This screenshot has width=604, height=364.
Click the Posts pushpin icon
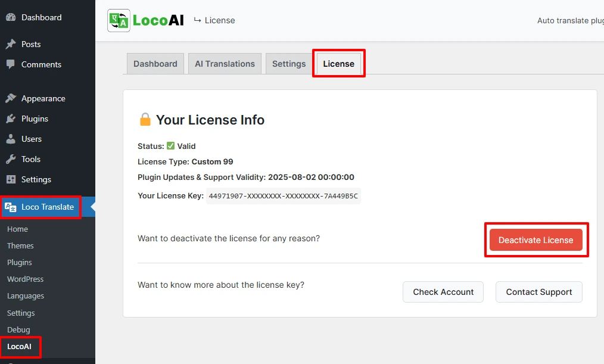point(11,44)
